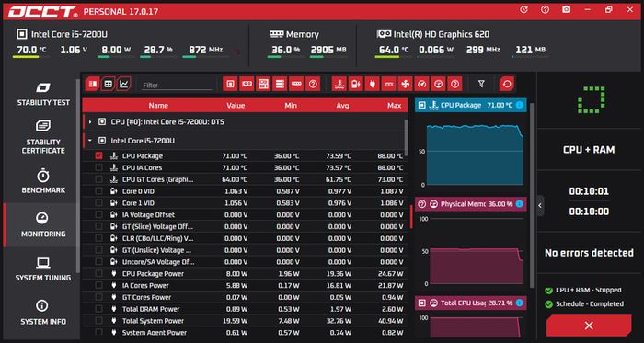Go to the Benchmark section

pos(43,181)
